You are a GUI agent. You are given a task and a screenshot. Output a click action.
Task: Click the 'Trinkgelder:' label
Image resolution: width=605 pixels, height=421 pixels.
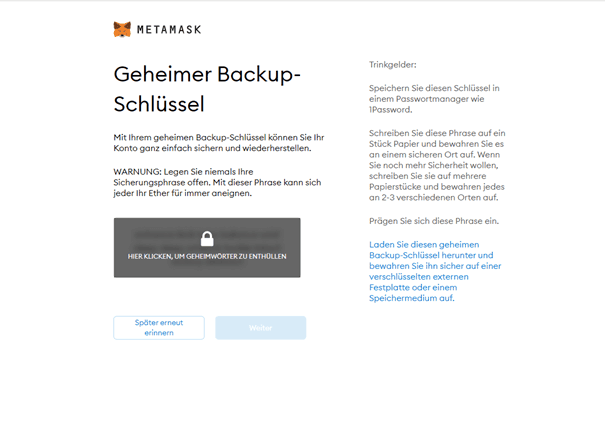coord(392,65)
